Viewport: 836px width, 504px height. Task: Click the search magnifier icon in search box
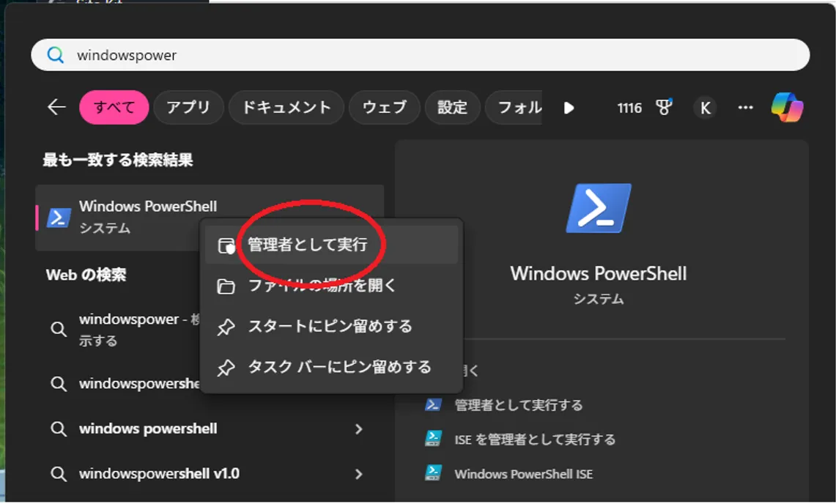point(56,55)
